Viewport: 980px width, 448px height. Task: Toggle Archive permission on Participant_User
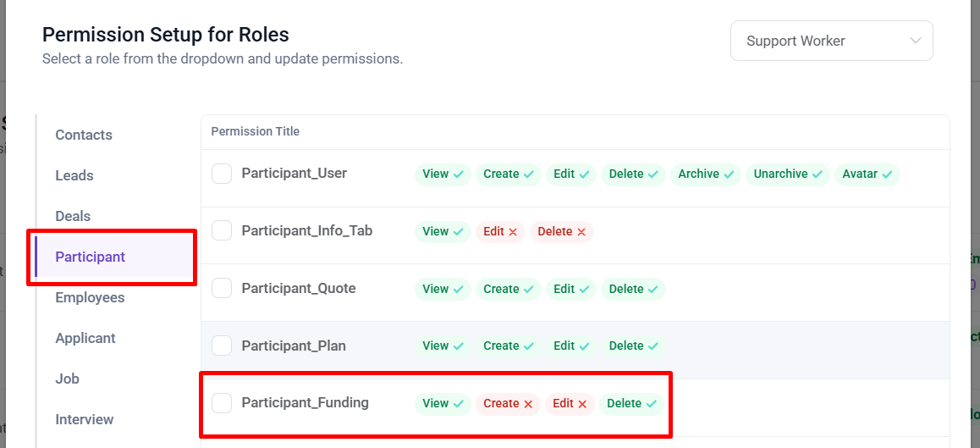tap(705, 174)
